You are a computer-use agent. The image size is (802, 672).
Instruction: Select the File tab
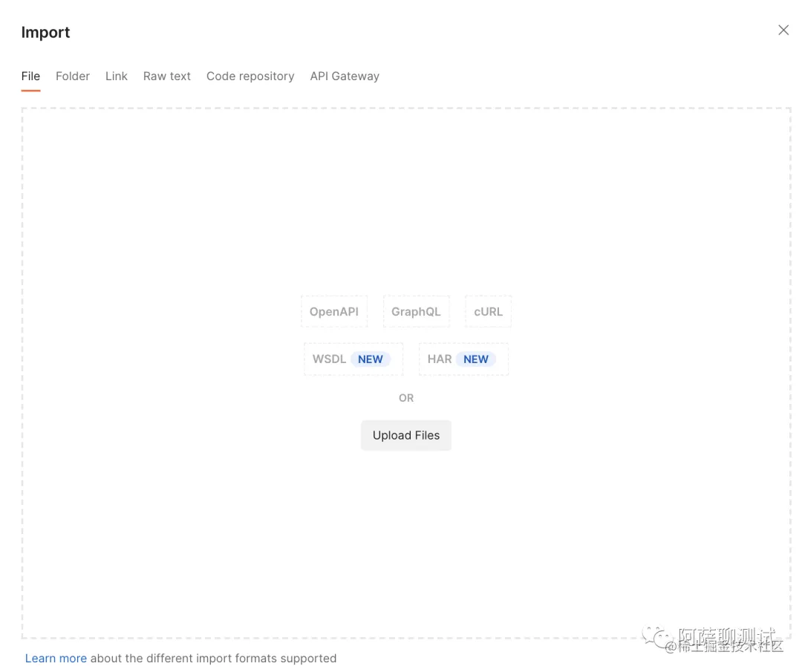point(30,76)
